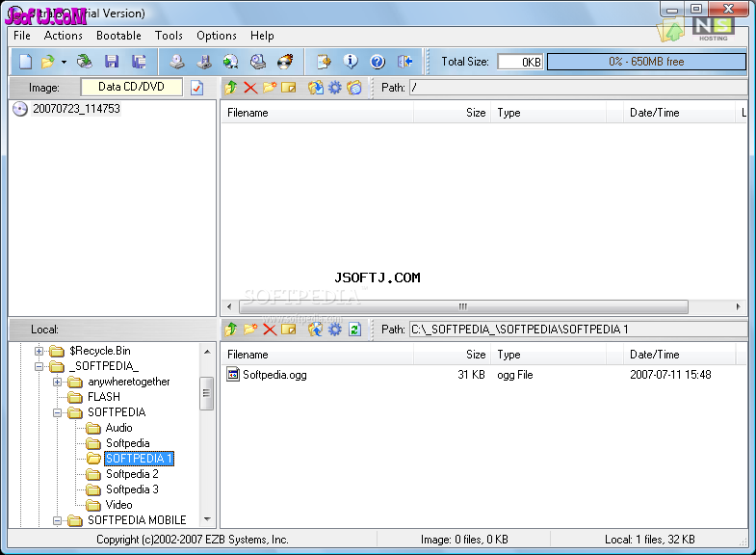Screen dimensions: 756x555
Task: Click the Local Path field with C:\_SOFTPEDIA_
Action: [x=578, y=330]
